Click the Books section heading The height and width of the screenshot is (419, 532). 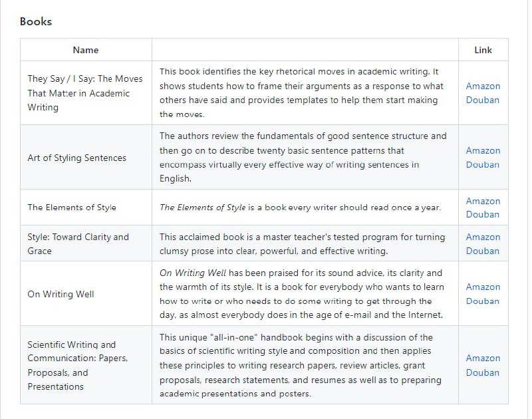click(36, 21)
